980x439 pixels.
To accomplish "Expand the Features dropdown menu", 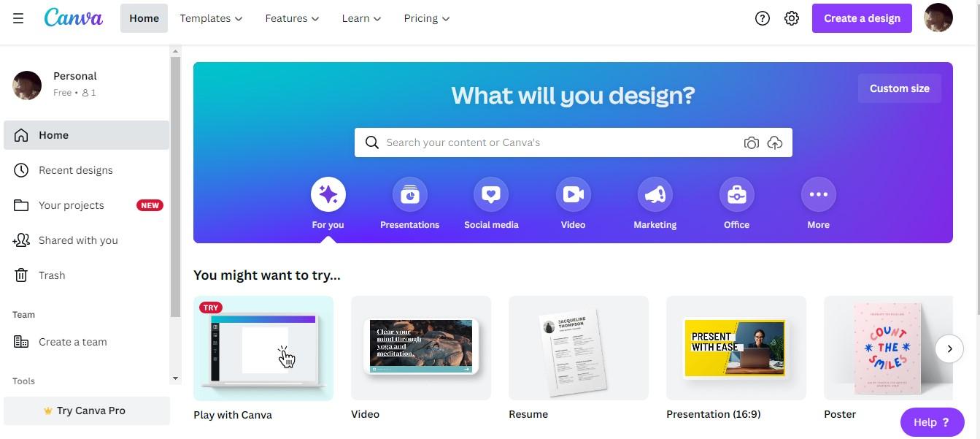I will coord(292,18).
